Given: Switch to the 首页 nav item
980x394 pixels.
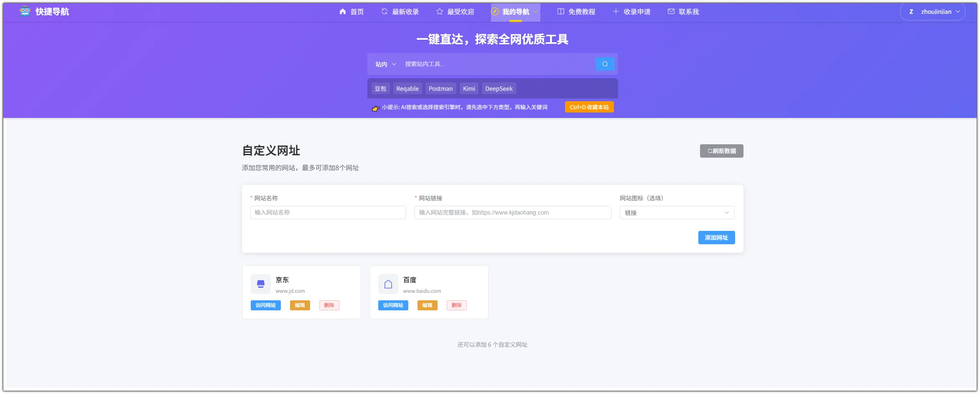Looking at the screenshot, I should tap(356, 11).
